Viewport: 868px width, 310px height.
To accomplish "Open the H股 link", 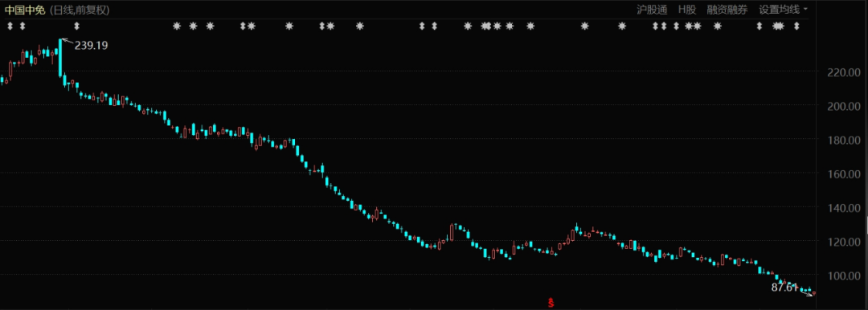I will [687, 10].
